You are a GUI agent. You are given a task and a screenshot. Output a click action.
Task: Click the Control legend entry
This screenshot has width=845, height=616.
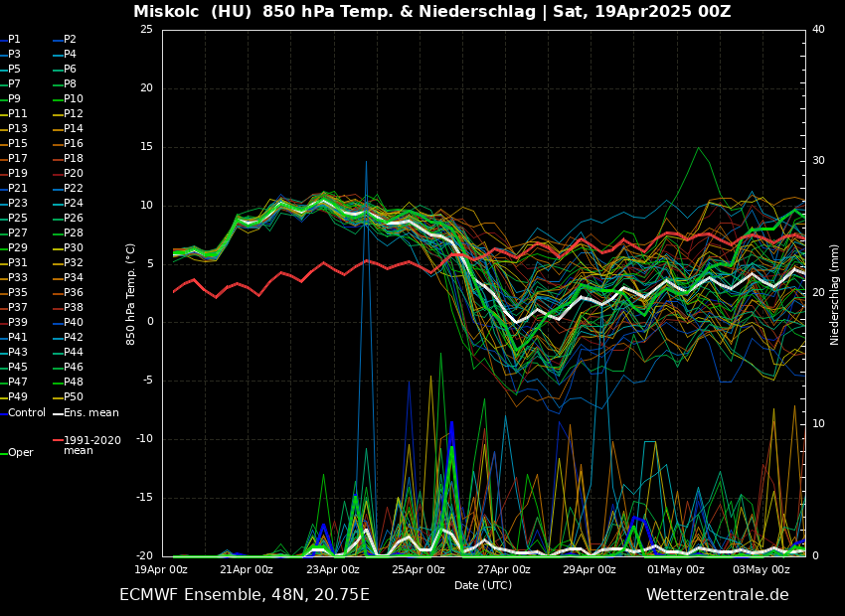pyautogui.click(x=27, y=412)
